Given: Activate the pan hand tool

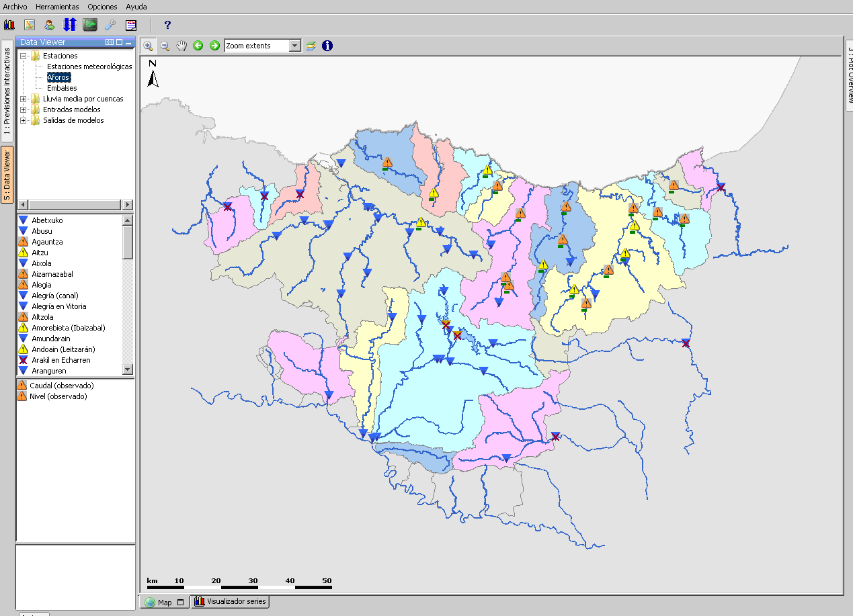Looking at the screenshot, I should point(181,46).
